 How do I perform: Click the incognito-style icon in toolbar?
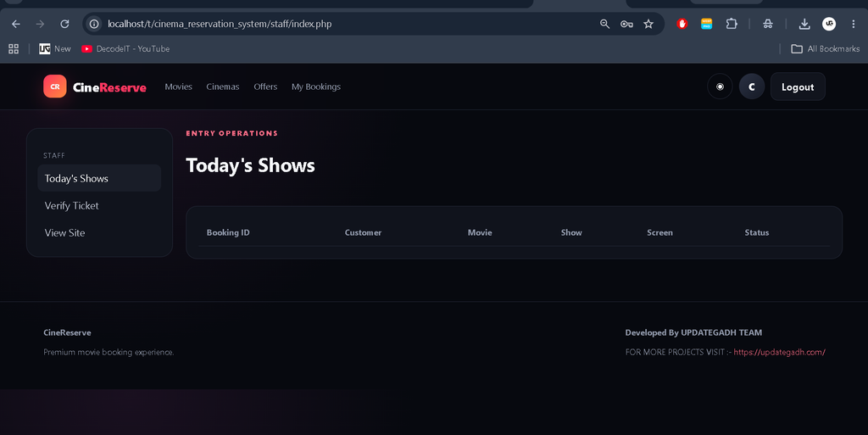click(x=768, y=24)
